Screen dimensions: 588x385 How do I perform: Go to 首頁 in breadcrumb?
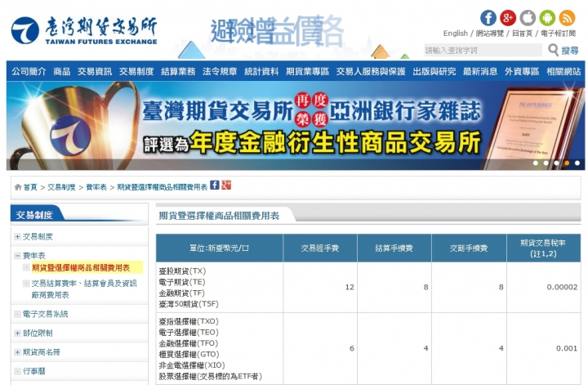click(30, 187)
